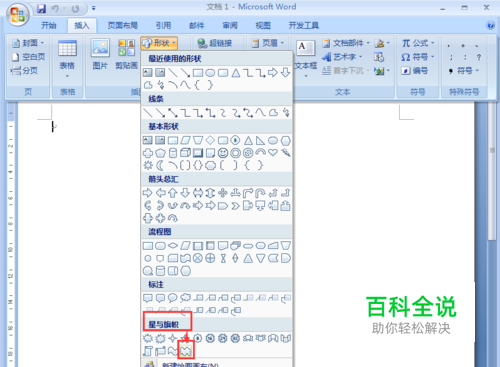Switch to the 开始 tab

click(x=49, y=25)
